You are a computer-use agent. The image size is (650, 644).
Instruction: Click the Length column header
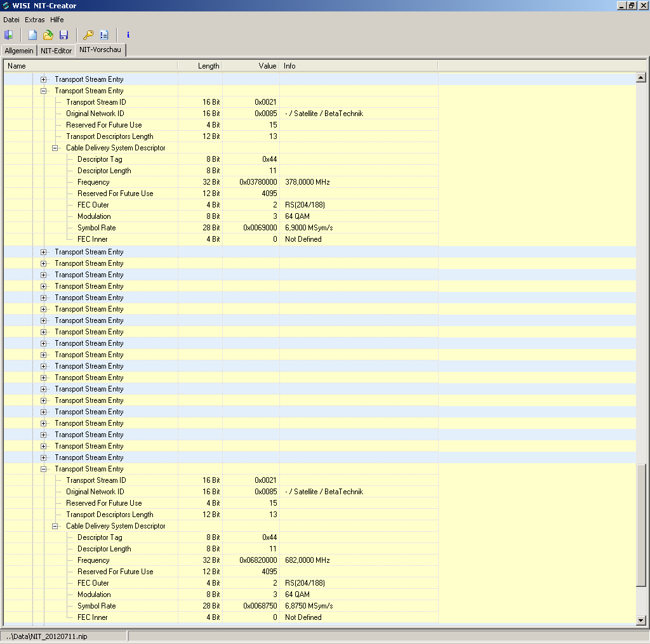click(x=200, y=66)
